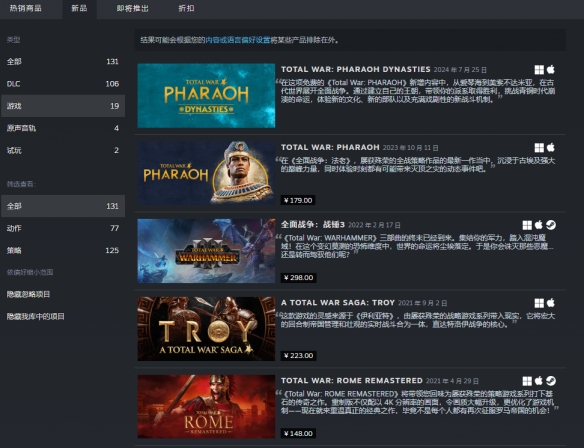This screenshot has height=448, width=584.
Task: Select 全部 under 筛选查看
Action: 63,206
